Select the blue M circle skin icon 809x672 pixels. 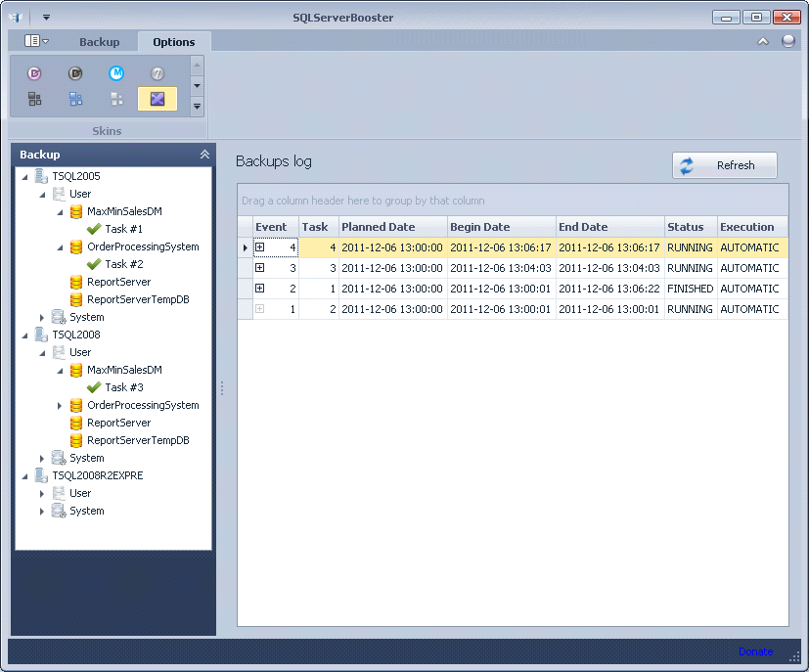pos(116,73)
